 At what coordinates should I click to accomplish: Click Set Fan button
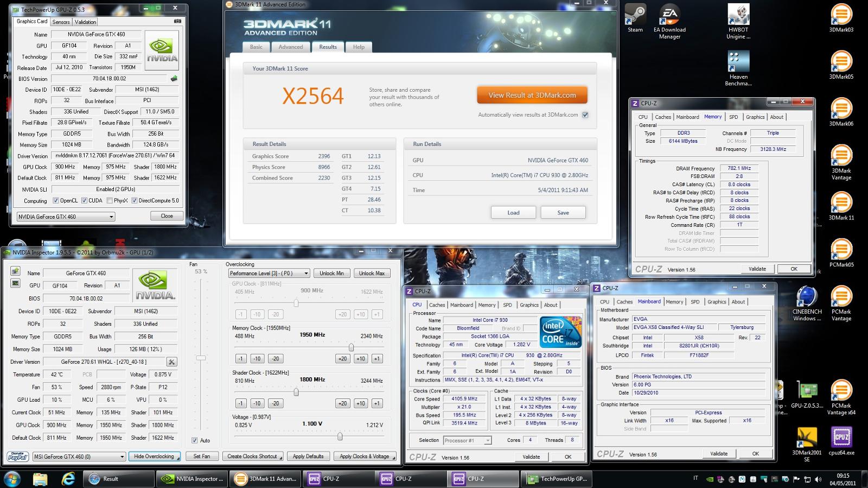coord(202,457)
